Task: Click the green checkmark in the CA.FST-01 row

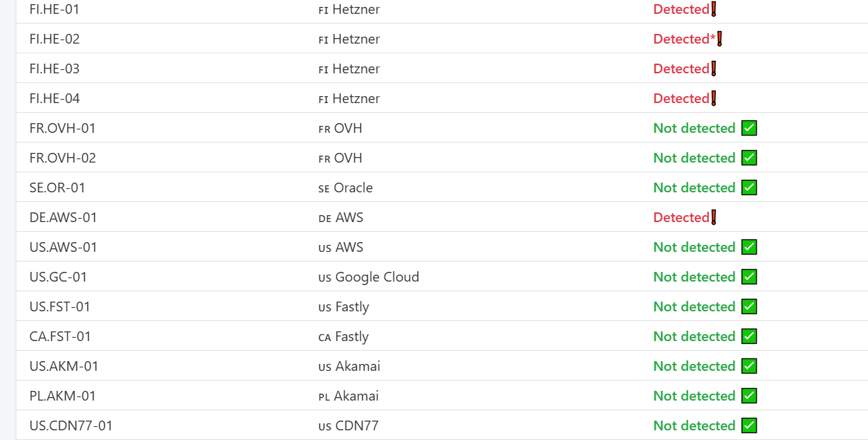Action: coord(749,336)
